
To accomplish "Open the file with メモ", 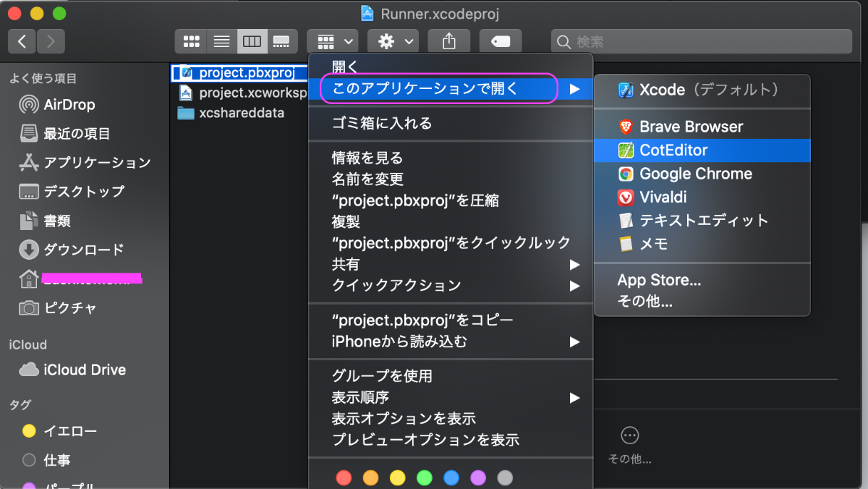I will click(702, 244).
